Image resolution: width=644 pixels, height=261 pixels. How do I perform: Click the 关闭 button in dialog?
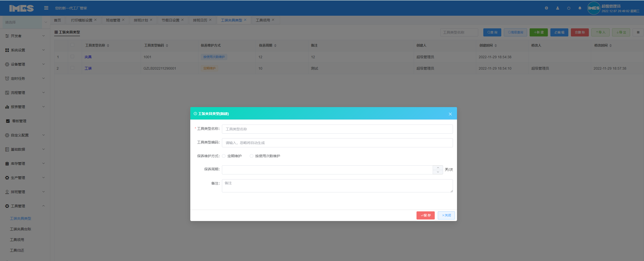point(446,215)
